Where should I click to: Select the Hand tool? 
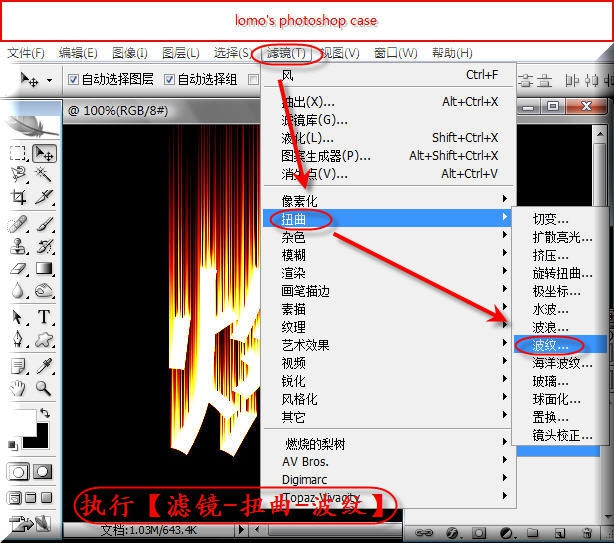(18, 388)
